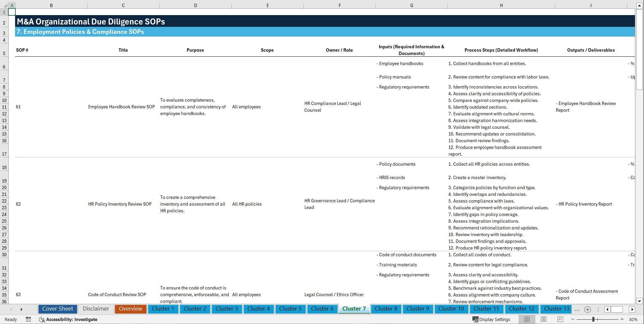The width and height of the screenshot is (644, 324).
Task: Open Display Settings from the status bar
Action: 491,319
